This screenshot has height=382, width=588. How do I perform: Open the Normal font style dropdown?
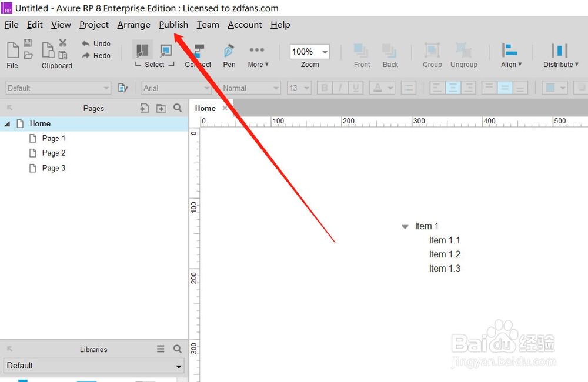point(249,88)
